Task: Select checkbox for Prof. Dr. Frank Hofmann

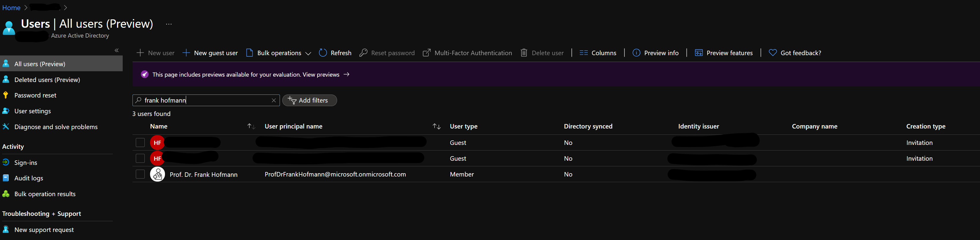Action: pyautogui.click(x=140, y=174)
